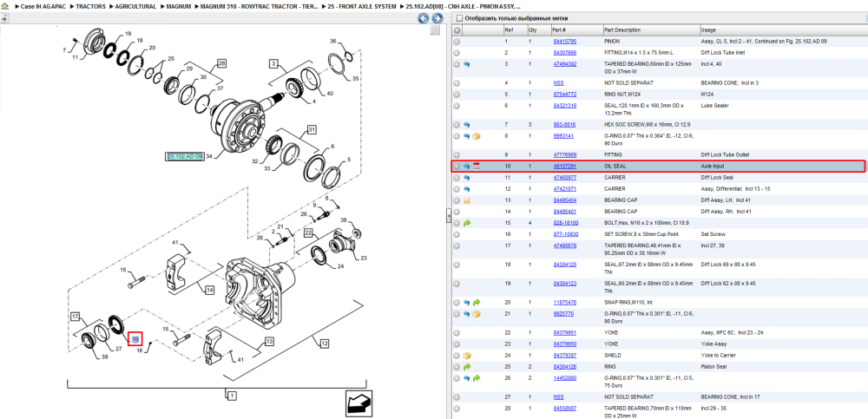This screenshot has height=419, width=868.
Task: Select the row circle for SHIELD
Action: (457, 356)
